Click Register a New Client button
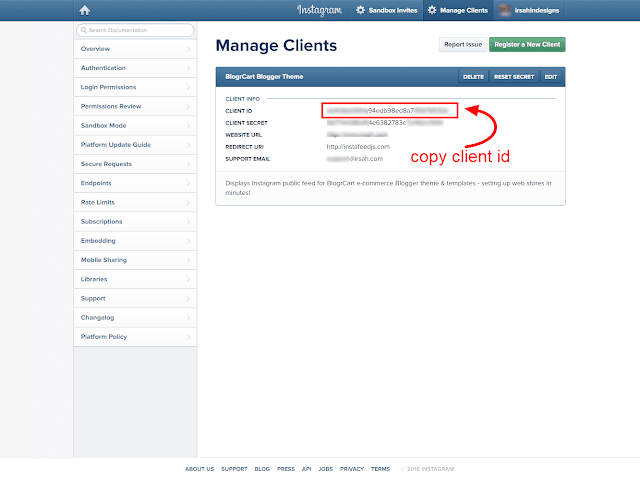Viewport: 640px width, 480px height. (x=527, y=44)
